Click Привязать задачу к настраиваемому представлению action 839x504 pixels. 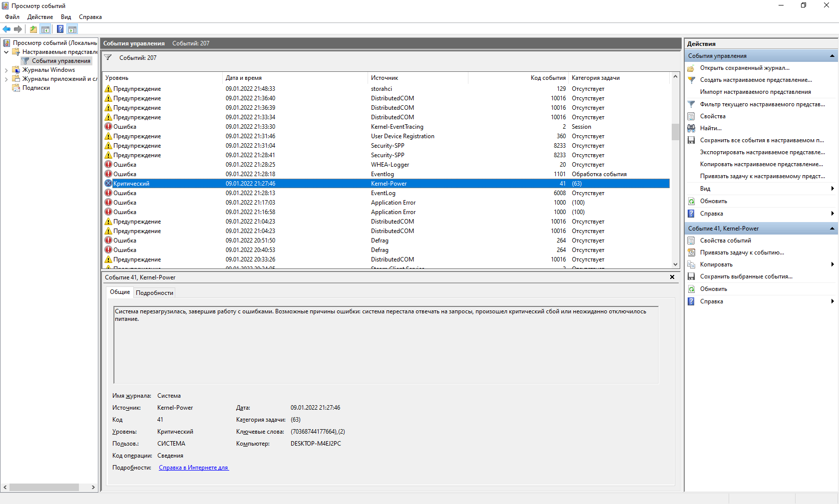click(762, 176)
